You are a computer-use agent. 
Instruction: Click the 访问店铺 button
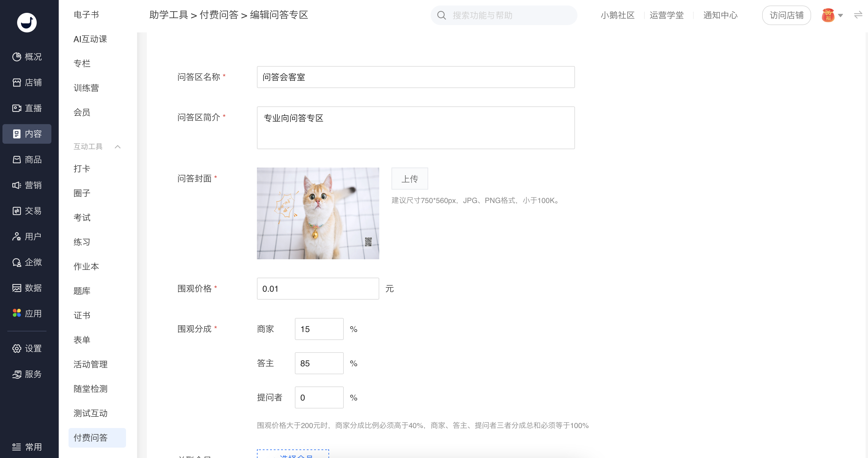[786, 15]
